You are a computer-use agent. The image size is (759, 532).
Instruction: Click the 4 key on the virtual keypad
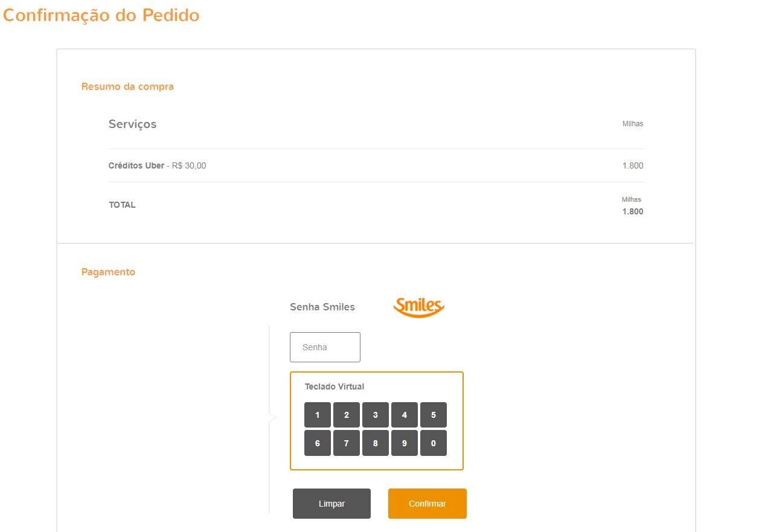pyautogui.click(x=405, y=415)
